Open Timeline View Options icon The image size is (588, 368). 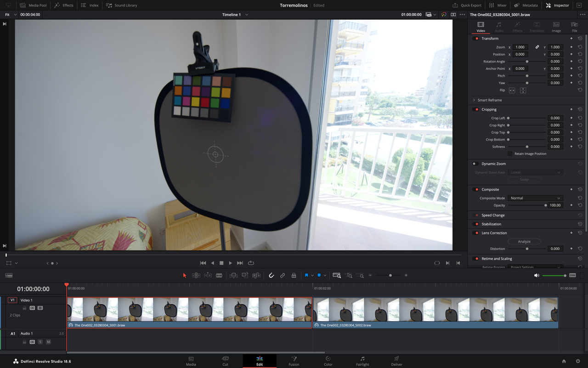(x=9, y=276)
